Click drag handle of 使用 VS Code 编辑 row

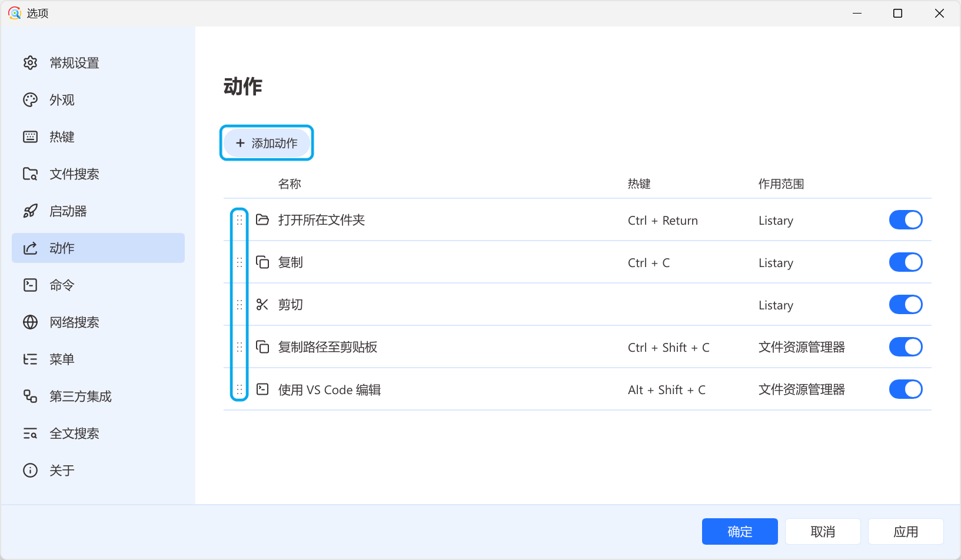click(x=240, y=389)
